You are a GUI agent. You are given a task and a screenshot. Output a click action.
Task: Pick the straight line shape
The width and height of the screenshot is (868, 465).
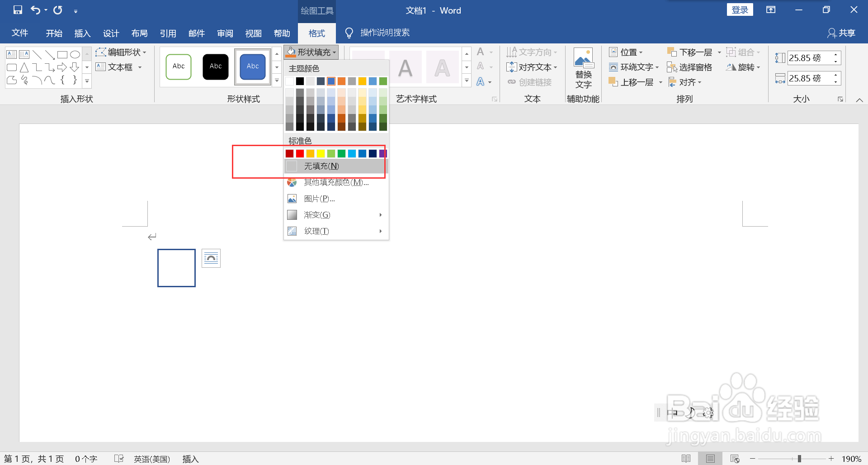37,55
